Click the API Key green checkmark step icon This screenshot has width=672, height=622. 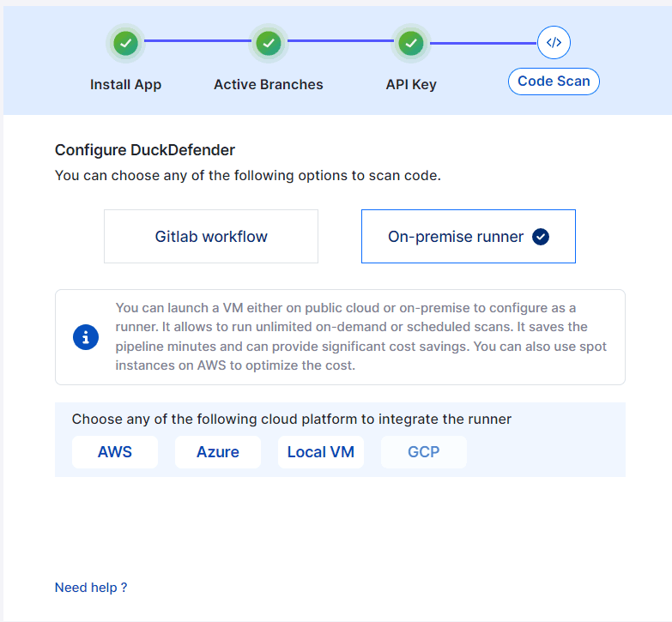411,43
